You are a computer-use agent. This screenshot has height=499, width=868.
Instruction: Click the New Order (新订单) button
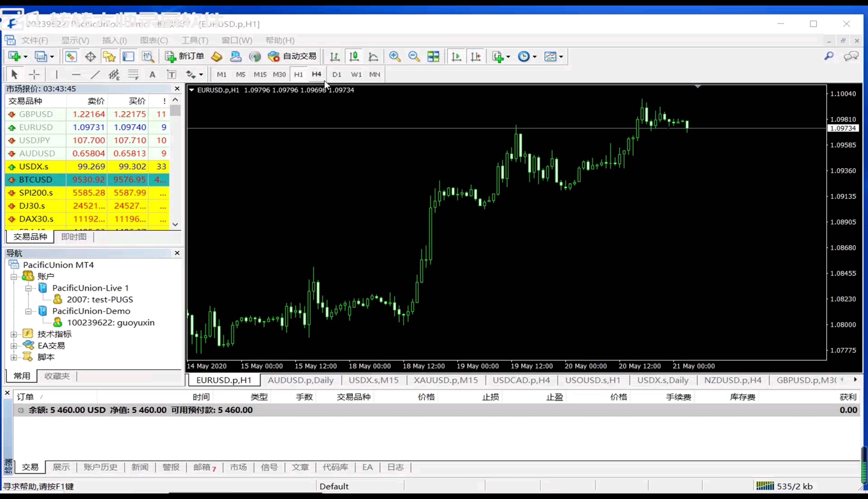184,57
